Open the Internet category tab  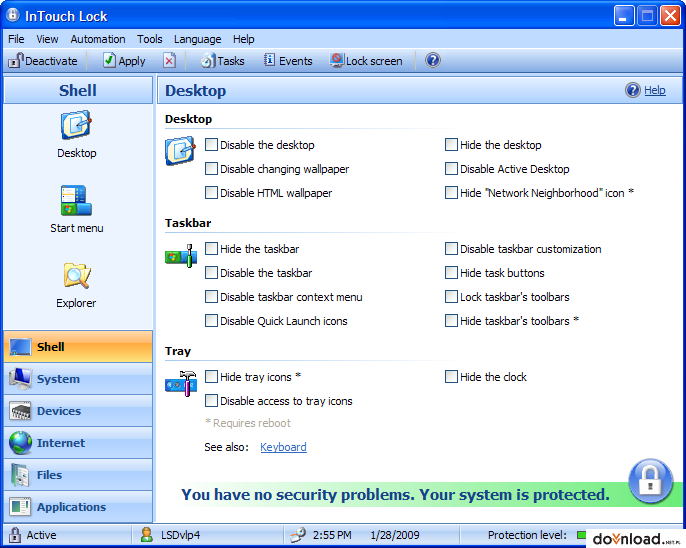[78, 443]
